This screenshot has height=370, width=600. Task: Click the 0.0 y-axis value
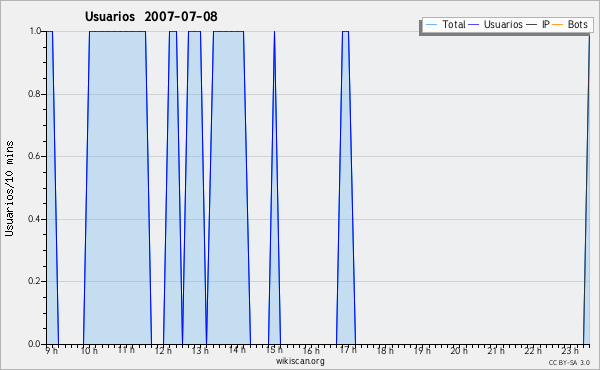coord(35,344)
